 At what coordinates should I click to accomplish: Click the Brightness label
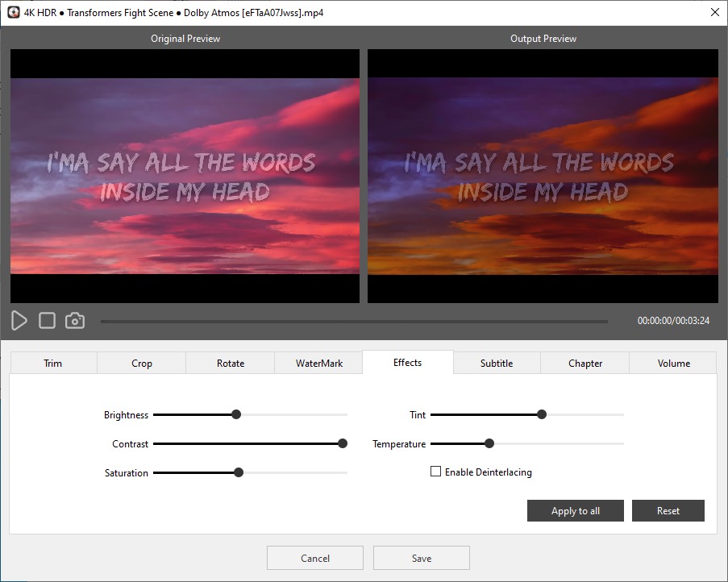126,415
